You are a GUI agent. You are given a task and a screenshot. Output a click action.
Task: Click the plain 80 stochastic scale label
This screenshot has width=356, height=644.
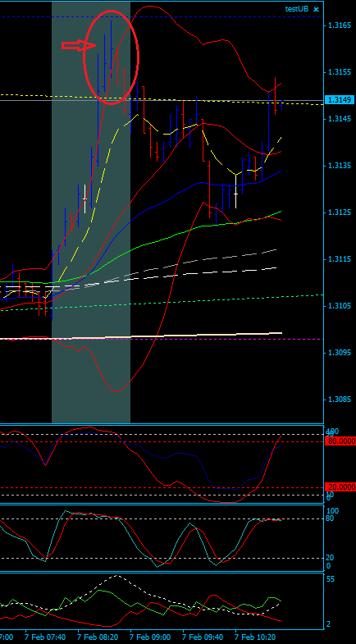[x=330, y=518]
